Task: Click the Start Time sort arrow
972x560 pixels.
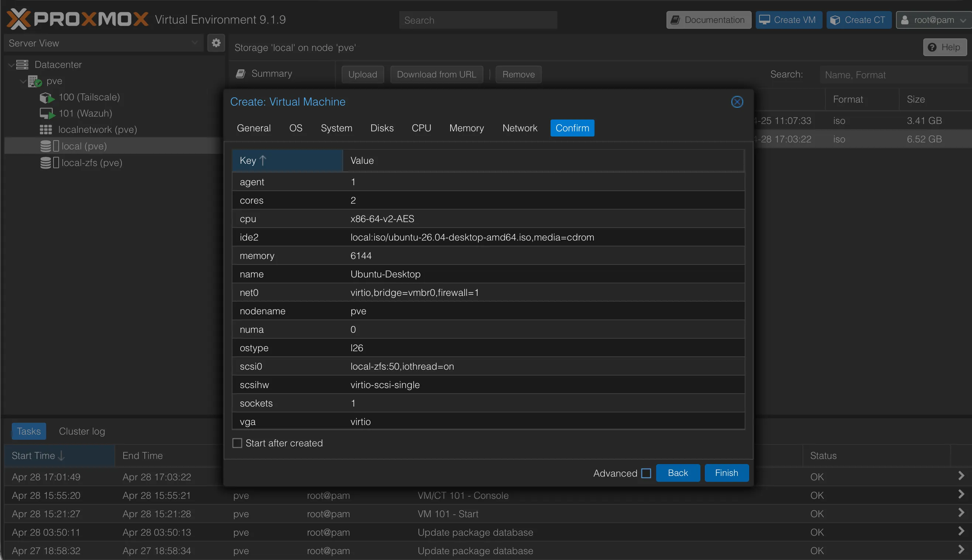Action: [x=61, y=456]
